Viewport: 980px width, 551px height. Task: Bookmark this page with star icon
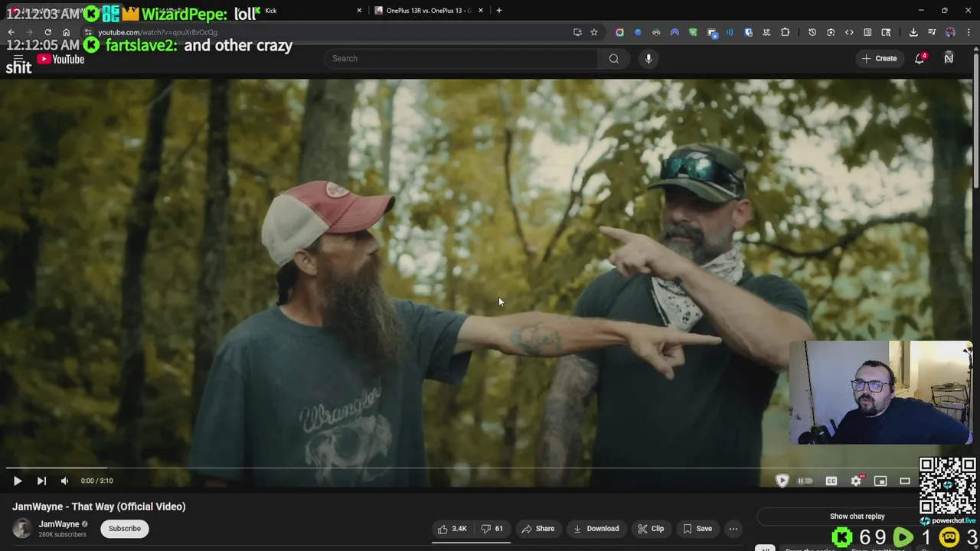tap(594, 32)
